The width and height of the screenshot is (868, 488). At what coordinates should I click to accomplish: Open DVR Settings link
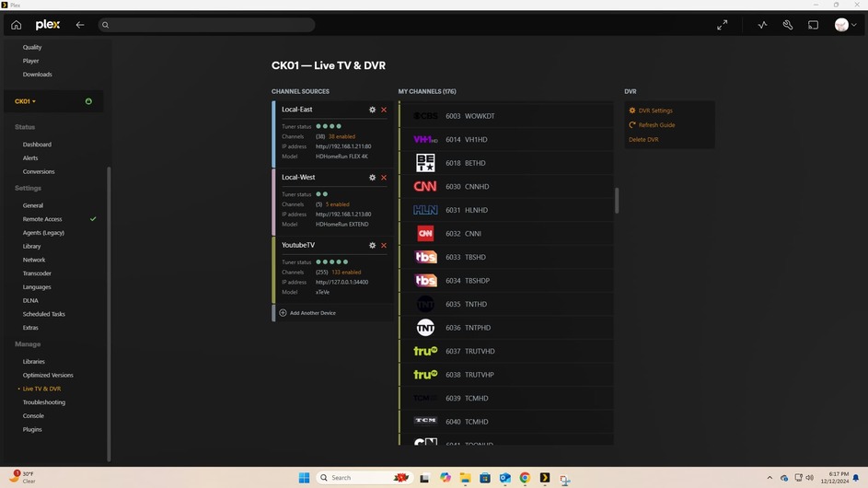651,110
